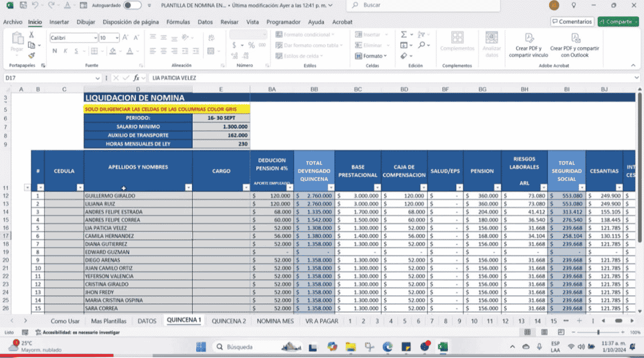Click the Format Painter brush icon
Viewport: 644px width, 358px height.
click(31, 55)
